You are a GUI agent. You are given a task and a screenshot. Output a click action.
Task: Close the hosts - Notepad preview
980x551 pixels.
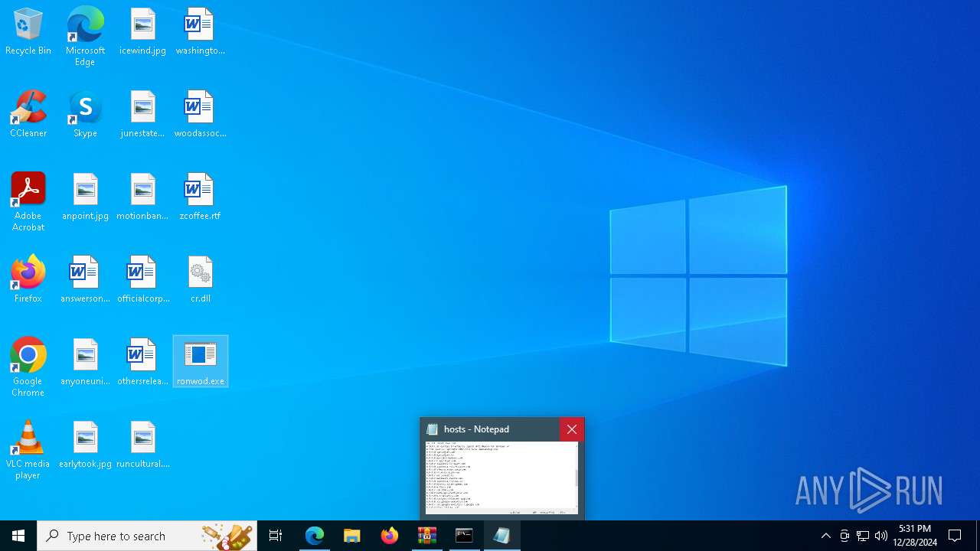point(572,429)
